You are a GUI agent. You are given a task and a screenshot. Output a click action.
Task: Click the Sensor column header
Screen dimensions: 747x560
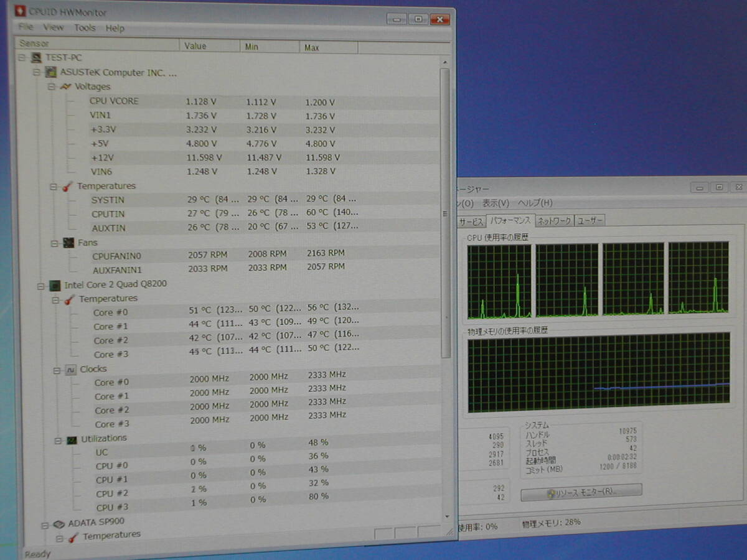pos(97,44)
